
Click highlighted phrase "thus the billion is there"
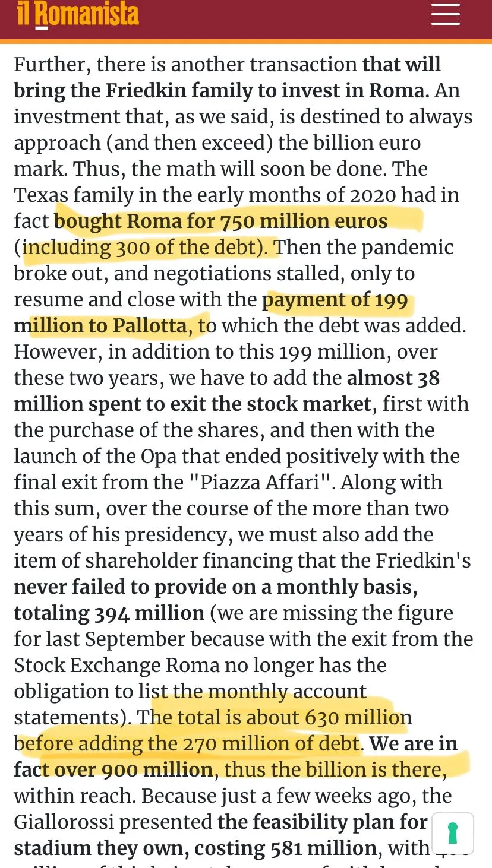[x=333, y=770]
